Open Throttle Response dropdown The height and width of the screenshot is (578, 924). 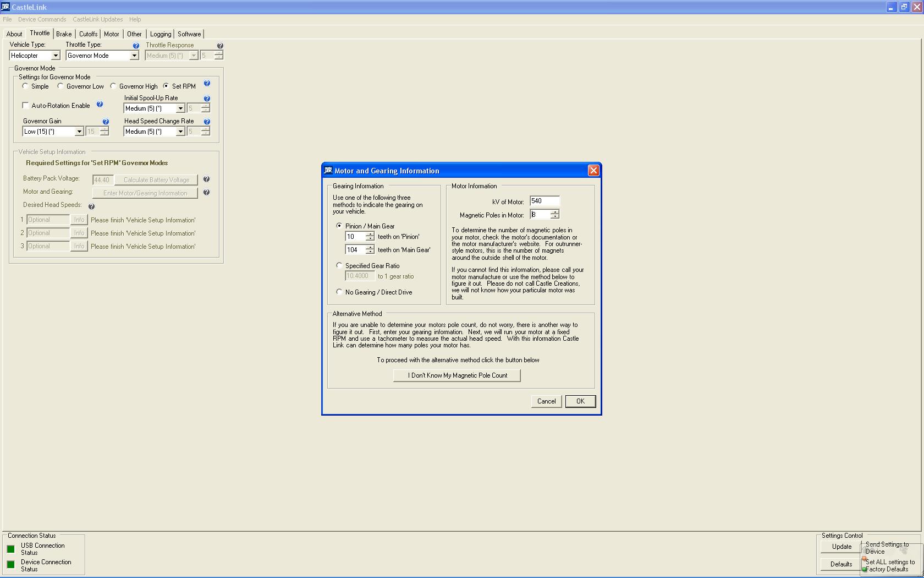[194, 56]
